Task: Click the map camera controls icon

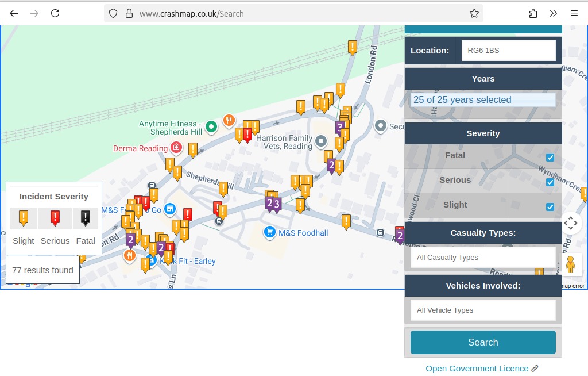Action: (x=571, y=223)
